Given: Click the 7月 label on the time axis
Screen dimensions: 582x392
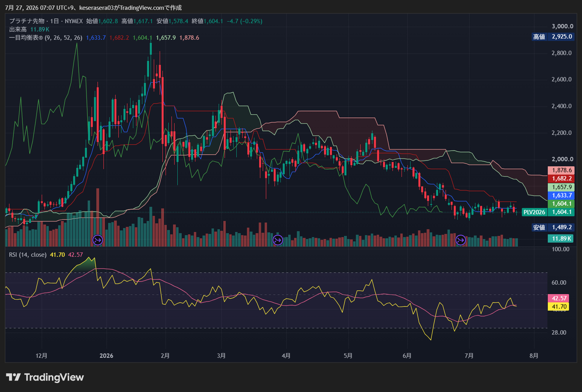Looking at the screenshot, I should (x=469, y=355).
